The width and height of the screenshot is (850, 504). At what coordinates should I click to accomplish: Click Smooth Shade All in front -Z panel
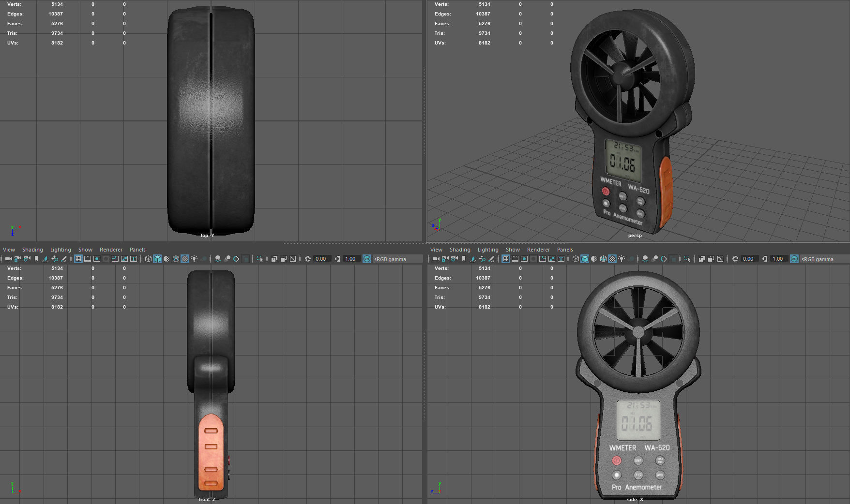(157, 259)
